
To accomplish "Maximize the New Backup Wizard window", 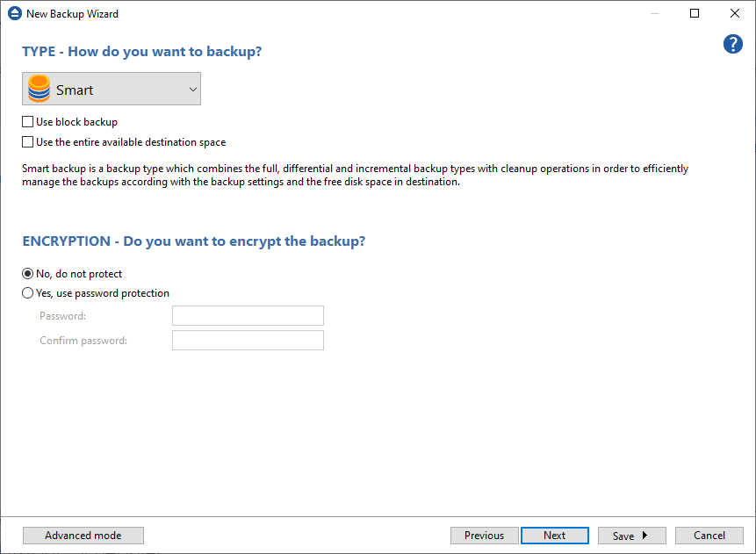I will pos(695,13).
